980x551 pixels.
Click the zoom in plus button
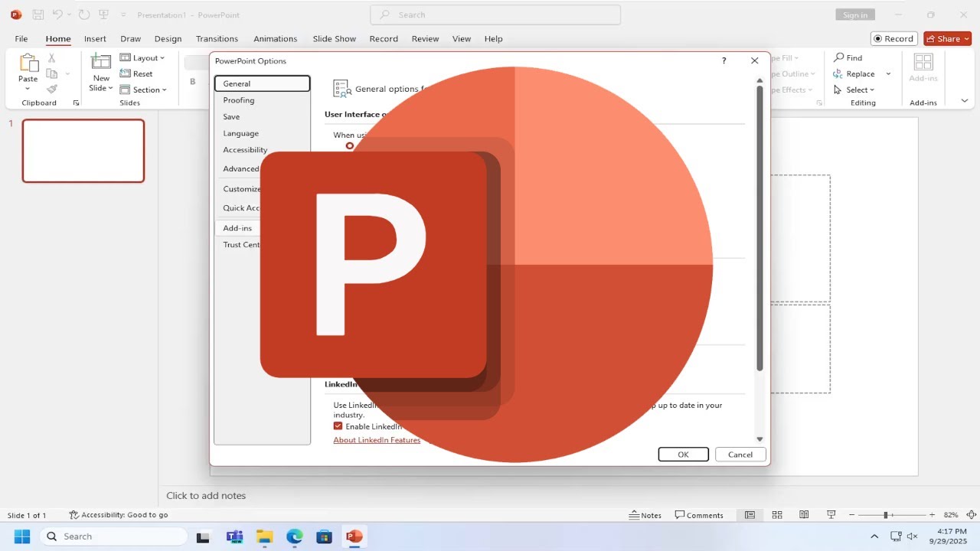932,515
